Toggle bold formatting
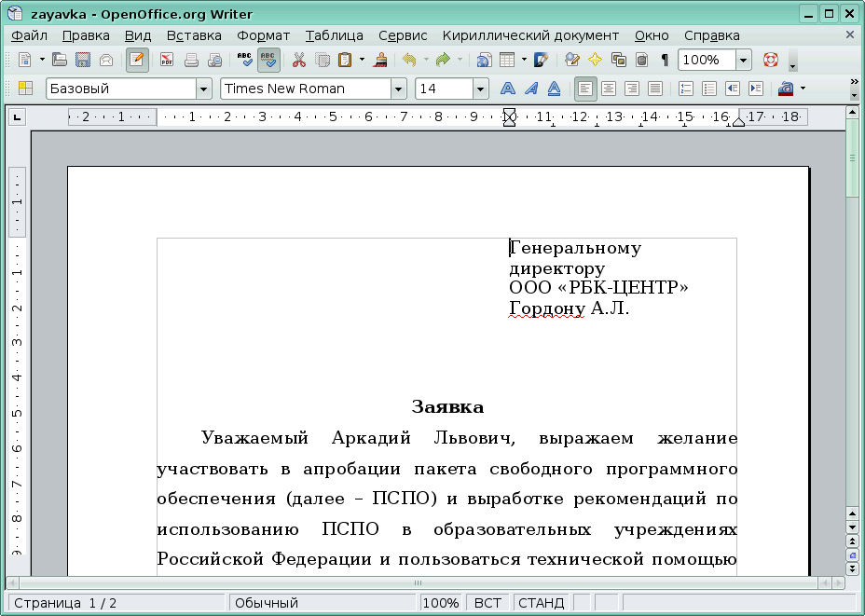The image size is (865, 616). [508, 89]
